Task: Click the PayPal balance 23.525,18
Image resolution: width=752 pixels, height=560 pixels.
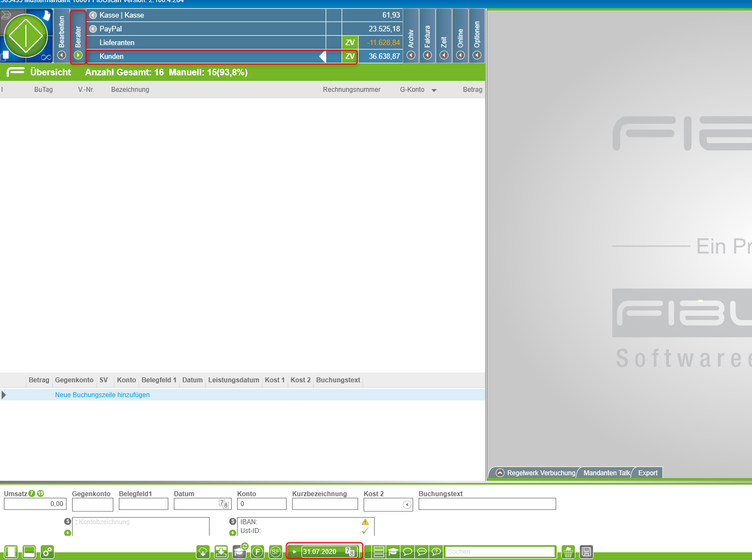Action: click(x=385, y=29)
